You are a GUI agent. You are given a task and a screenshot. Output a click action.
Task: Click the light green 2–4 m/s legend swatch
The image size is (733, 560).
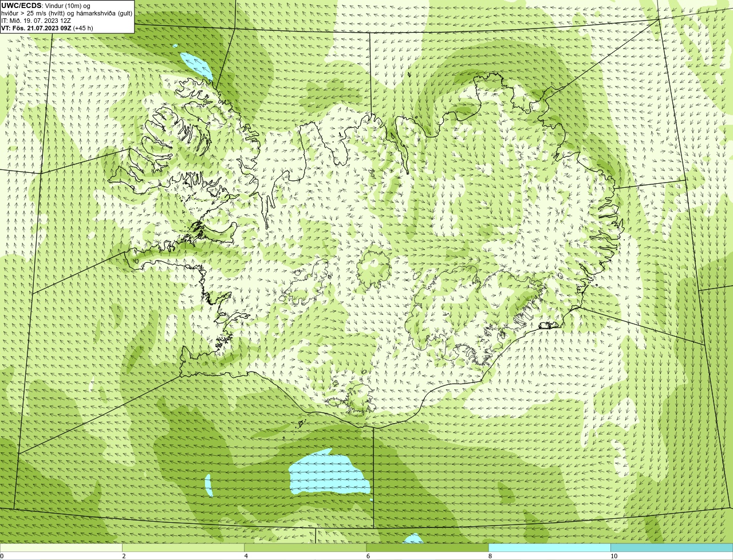[183, 547]
